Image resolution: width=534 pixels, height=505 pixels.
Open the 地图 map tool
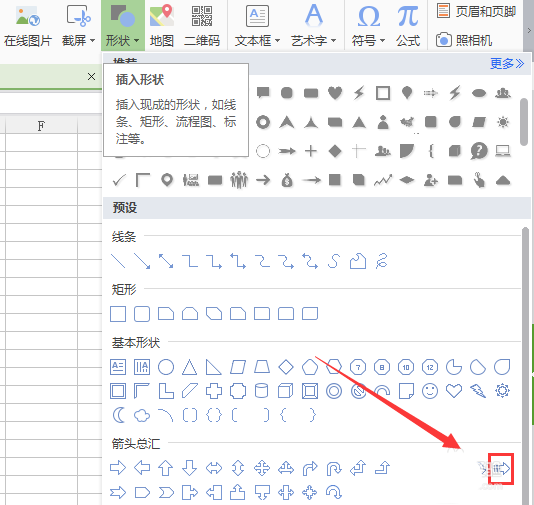pos(162,25)
